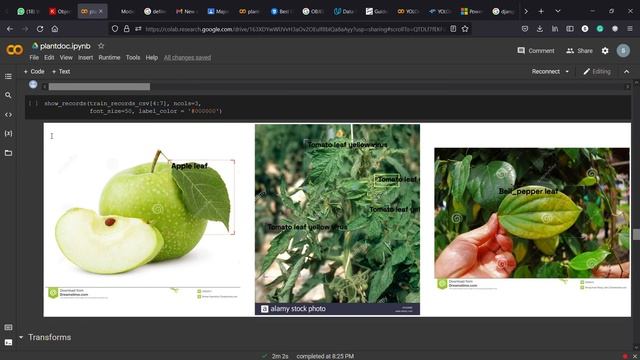The height and width of the screenshot is (360, 640).
Task: Click the Reconnect button
Action: coord(546,71)
